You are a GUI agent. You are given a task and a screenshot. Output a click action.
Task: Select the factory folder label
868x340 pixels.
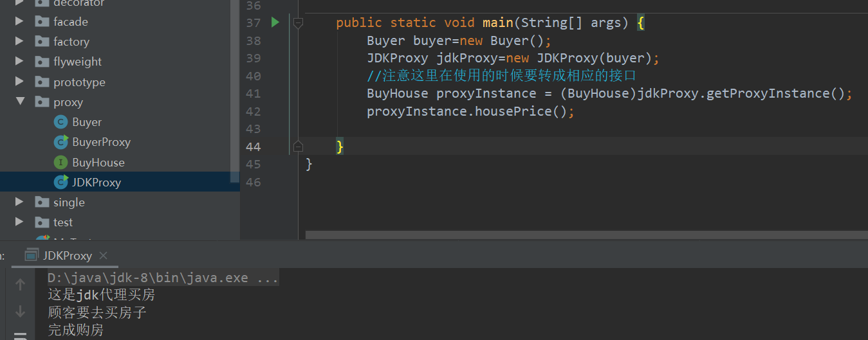[71, 42]
